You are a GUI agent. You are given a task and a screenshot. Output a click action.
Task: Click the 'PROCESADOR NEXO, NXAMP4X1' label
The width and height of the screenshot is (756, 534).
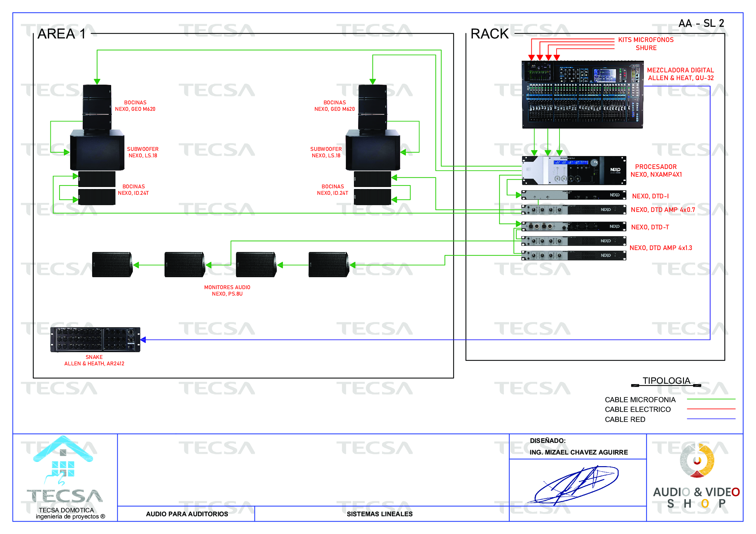click(x=656, y=171)
